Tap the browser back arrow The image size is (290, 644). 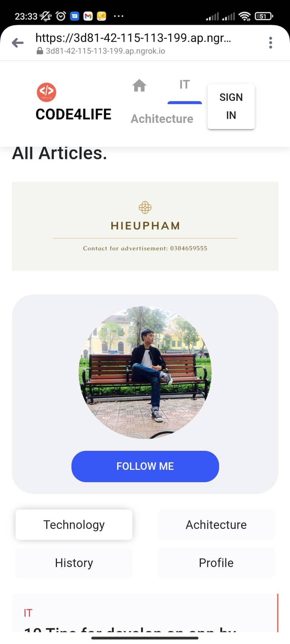18,43
